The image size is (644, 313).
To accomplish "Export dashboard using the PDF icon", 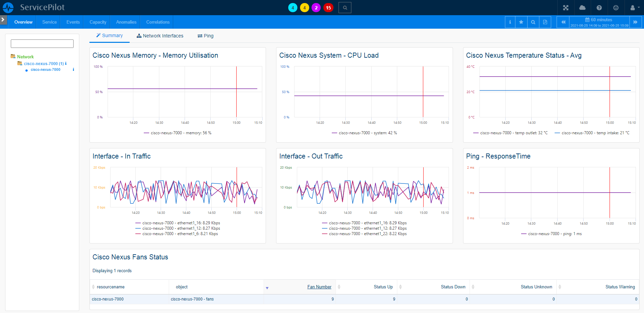I will [545, 22].
